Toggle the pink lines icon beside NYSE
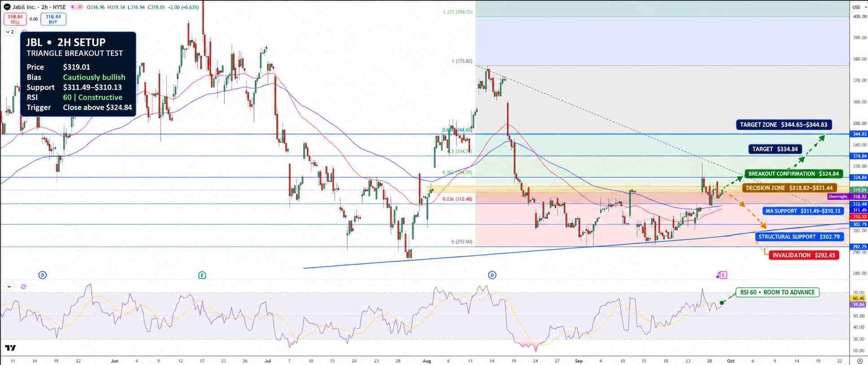The width and height of the screenshot is (868, 365). point(79,7)
